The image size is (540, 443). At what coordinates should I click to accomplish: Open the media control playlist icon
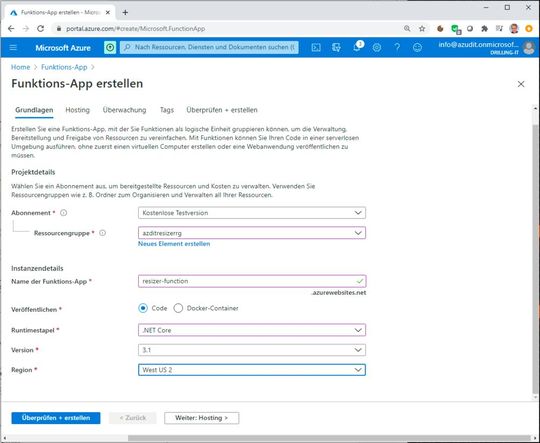(x=499, y=29)
